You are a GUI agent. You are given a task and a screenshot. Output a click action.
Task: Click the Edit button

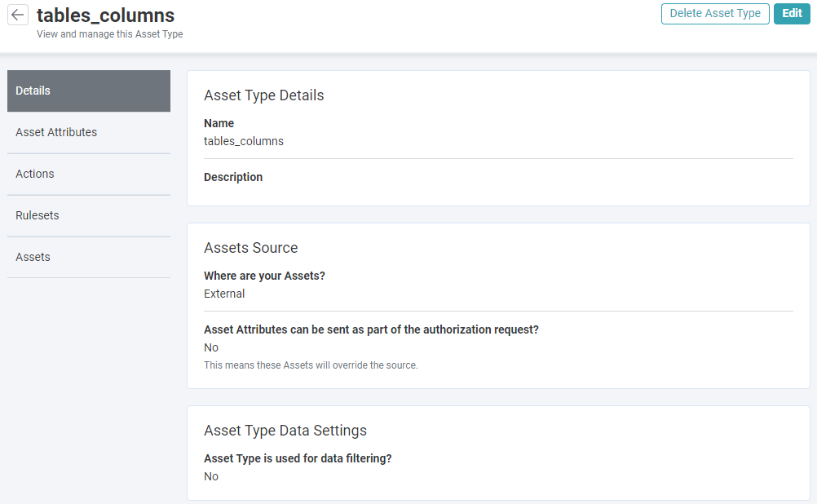791,14
